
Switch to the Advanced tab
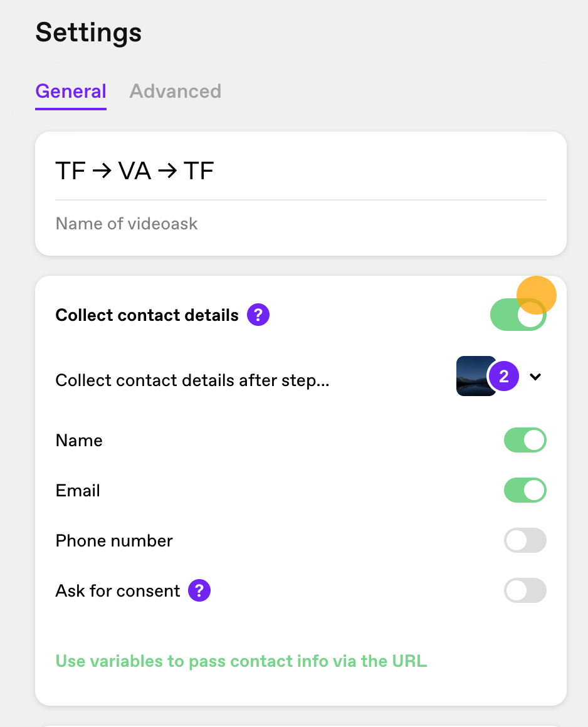click(x=176, y=92)
